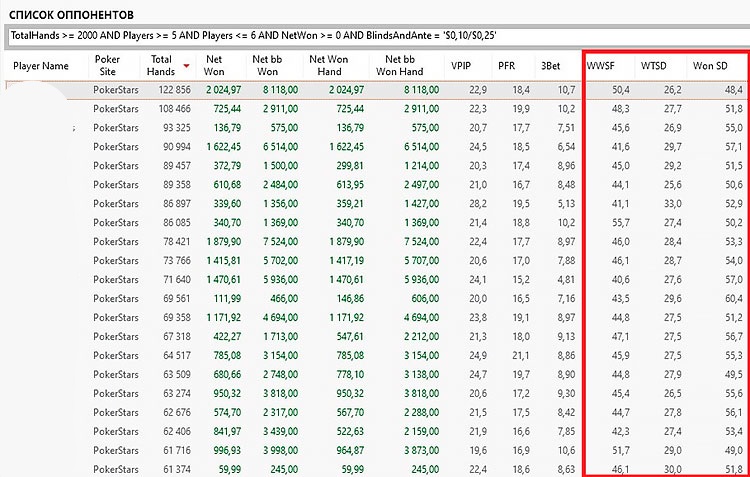
Task: Click the VPIP value 28,2
Action: tap(478, 204)
